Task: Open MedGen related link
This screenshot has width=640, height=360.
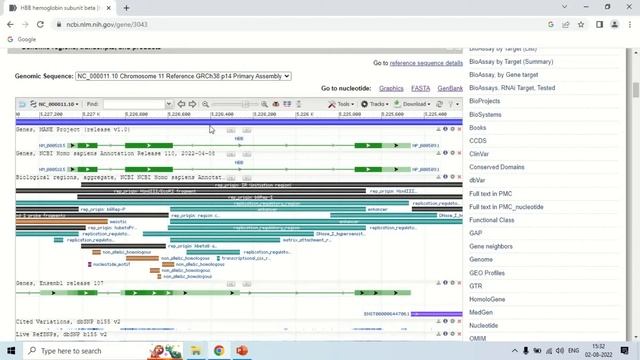Action: pyautogui.click(x=481, y=312)
